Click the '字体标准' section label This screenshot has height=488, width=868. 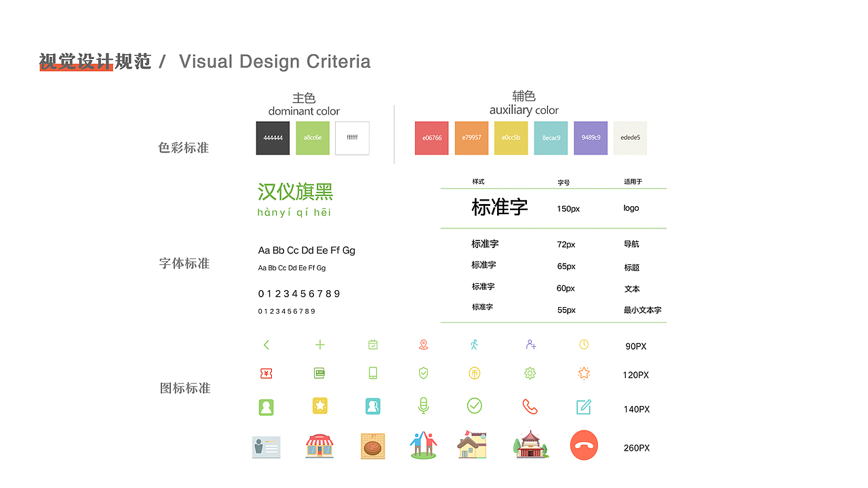click(184, 263)
